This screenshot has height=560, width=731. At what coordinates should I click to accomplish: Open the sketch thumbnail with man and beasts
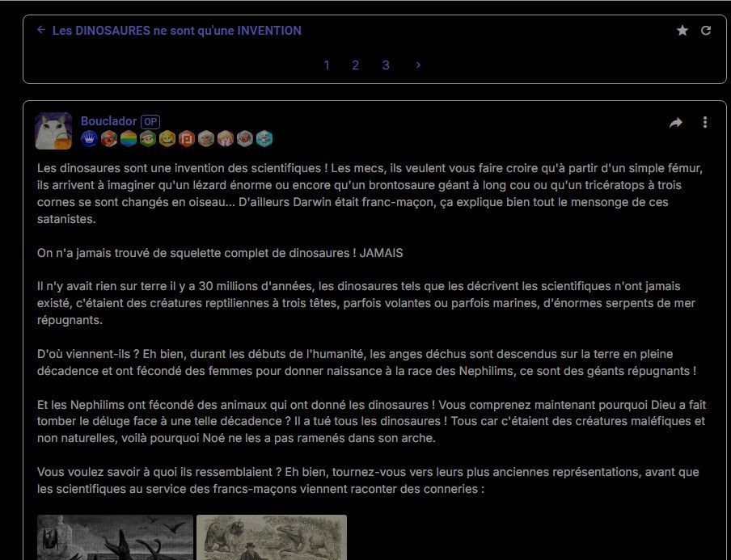point(272,537)
